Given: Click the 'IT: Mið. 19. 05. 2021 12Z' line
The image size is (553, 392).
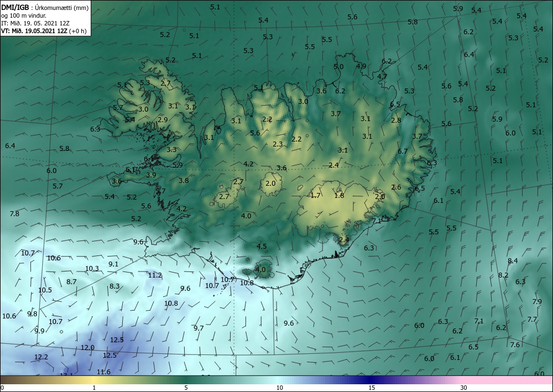Looking at the screenshot, I should pyautogui.click(x=35, y=23).
